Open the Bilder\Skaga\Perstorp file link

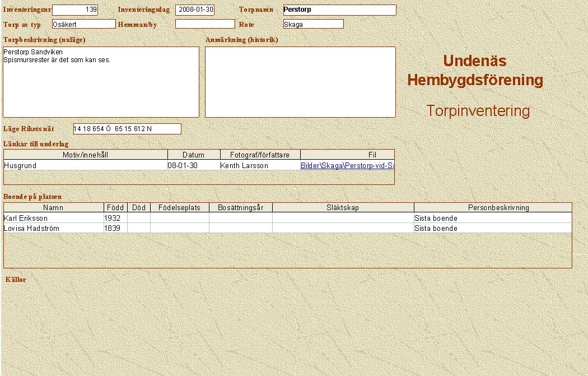(347, 165)
